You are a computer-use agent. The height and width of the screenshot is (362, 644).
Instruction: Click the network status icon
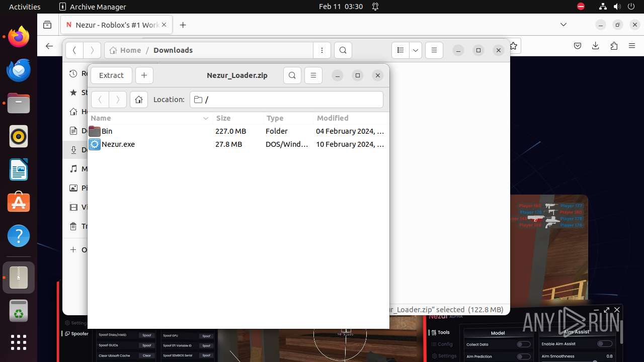(x=603, y=7)
